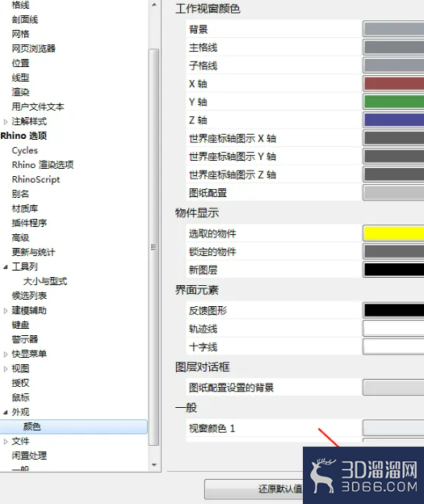Viewport: 424px width, 504px height.
Task: Pick the red X 轴 color swatch
Action: click(393, 83)
